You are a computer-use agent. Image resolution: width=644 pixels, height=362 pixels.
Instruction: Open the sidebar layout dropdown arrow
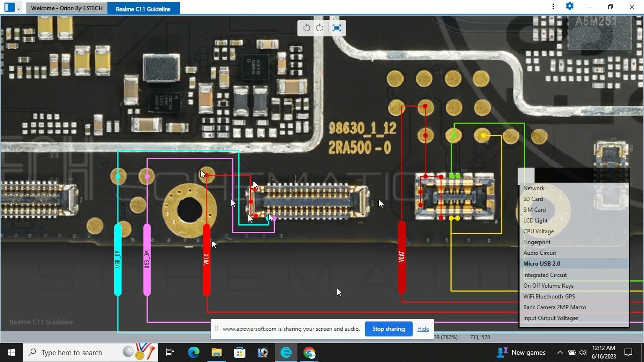(19, 8)
